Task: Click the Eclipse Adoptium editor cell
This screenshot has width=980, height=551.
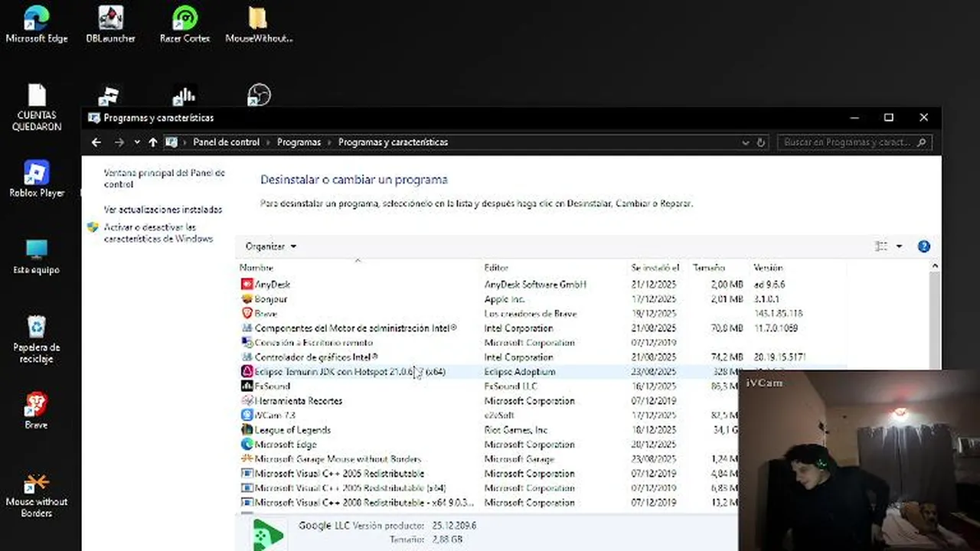Action: click(x=520, y=371)
